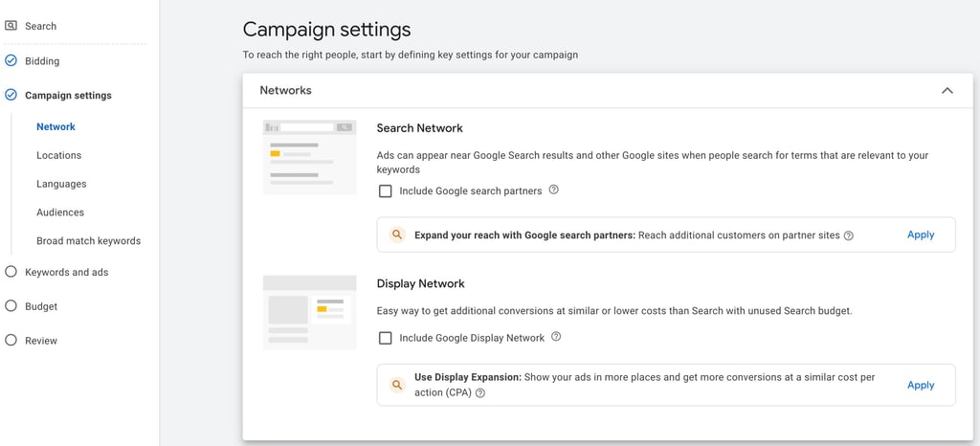The width and height of the screenshot is (980, 446).
Task: Apply Google search partners recommendation
Action: pos(921,234)
